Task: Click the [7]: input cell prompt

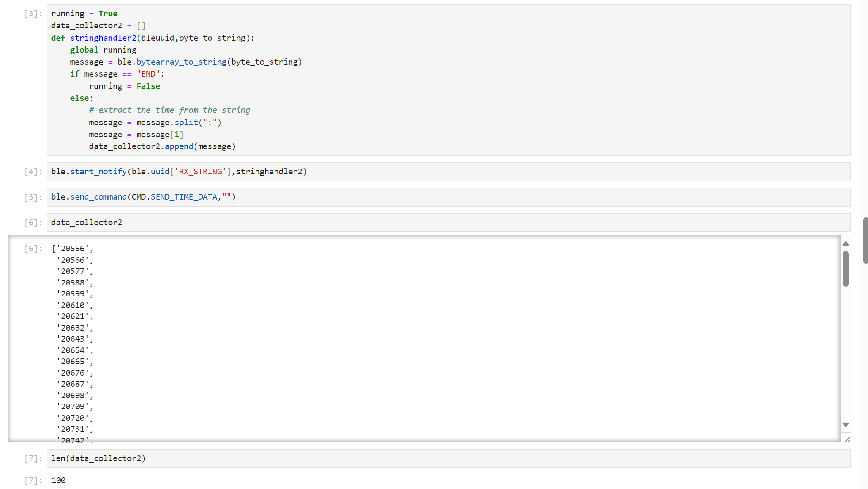Action: pos(33,458)
